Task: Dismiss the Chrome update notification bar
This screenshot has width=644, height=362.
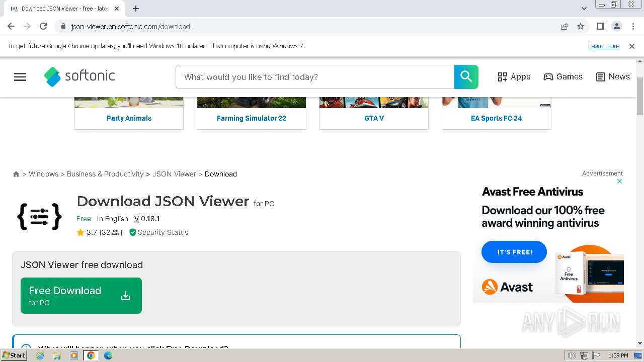Action: click(x=632, y=46)
